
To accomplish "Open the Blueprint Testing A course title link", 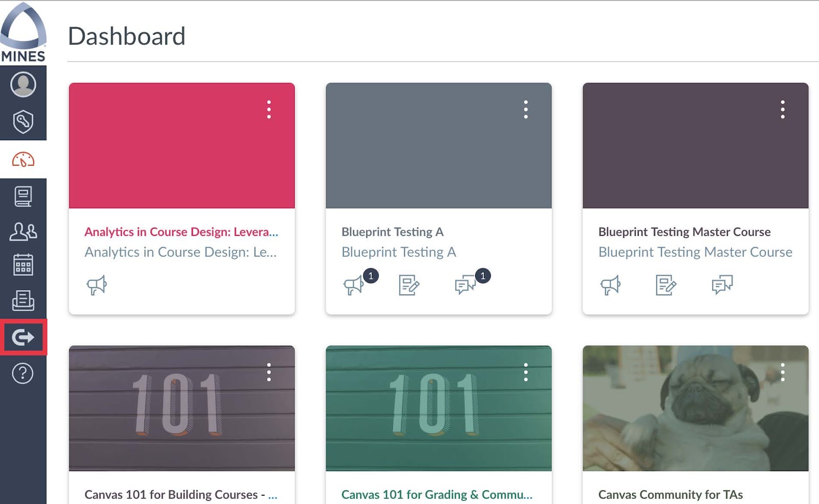I will 393,232.
